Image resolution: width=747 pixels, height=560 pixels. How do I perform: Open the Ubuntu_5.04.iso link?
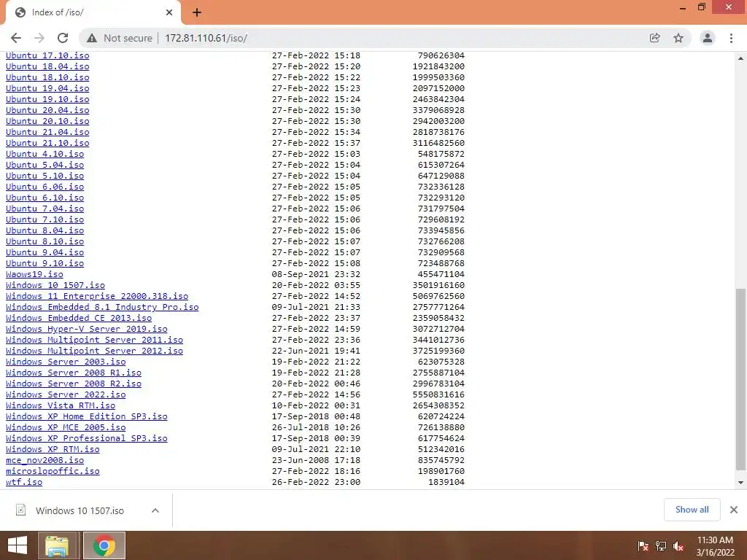[44, 166]
